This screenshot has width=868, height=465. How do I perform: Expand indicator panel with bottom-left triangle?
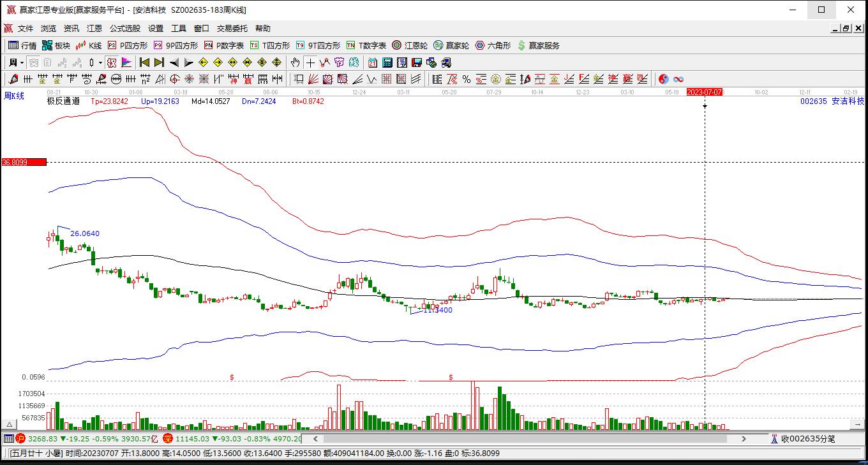point(10,424)
